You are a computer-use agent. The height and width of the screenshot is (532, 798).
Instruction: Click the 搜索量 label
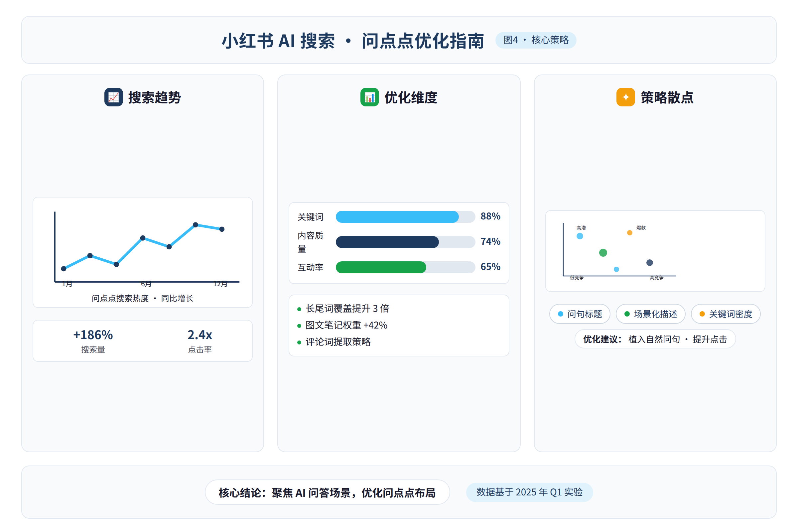[x=93, y=349]
